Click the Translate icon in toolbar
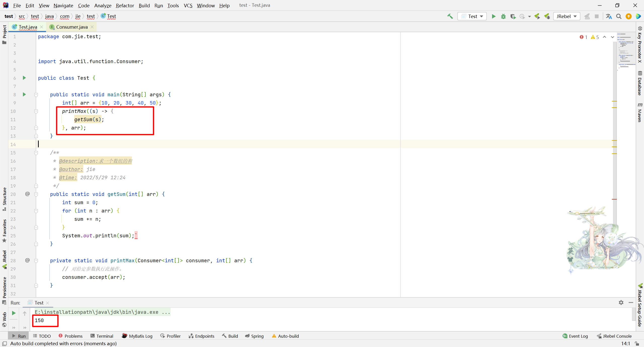644x347 pixels. (609, 16)
